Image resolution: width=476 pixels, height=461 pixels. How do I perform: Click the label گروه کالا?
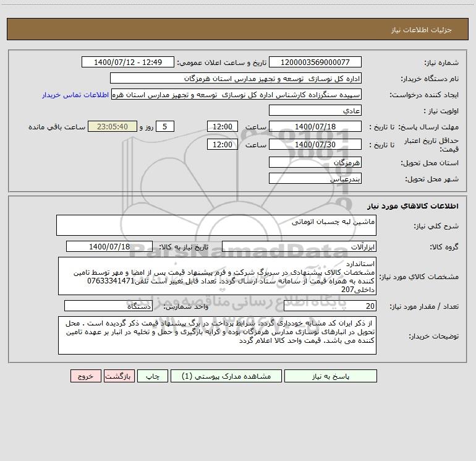(444, 247)
